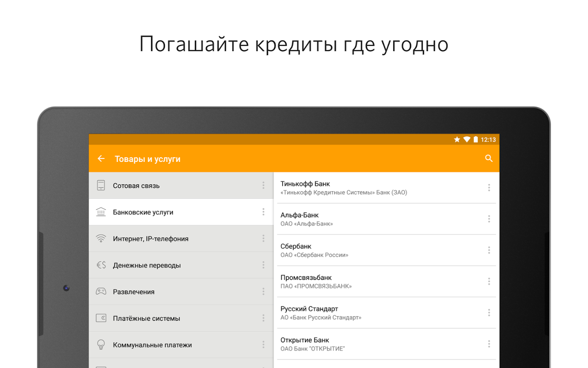Open more options for Денежные переводы
The width and height of the screenshot is (588, 368).
coord(263,265)
